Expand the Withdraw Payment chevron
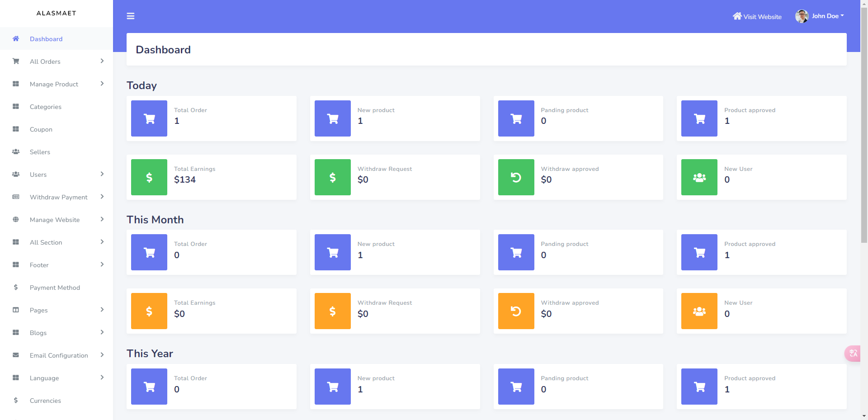The image size is (868, 420). coord(102,197)
